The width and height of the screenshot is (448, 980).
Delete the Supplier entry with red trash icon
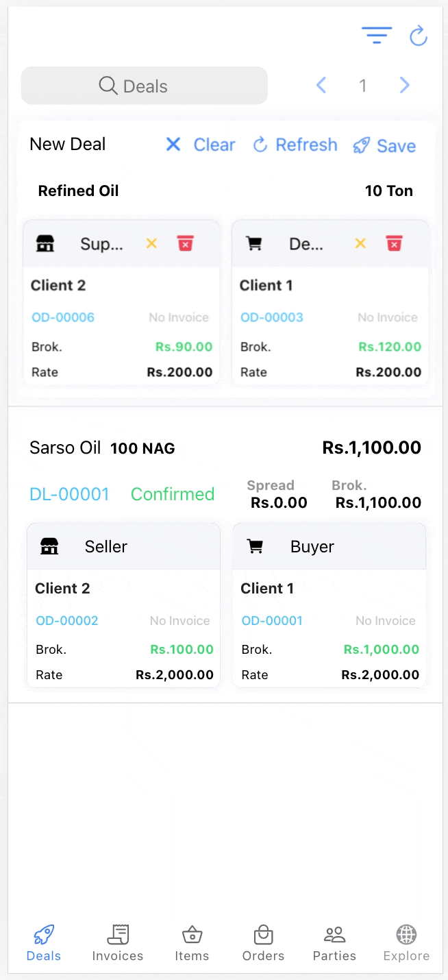185,243
